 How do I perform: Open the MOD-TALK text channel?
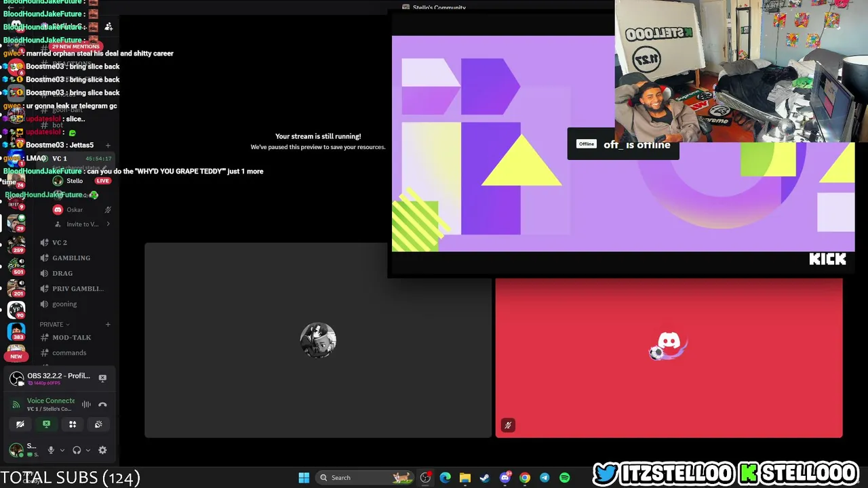73,338
